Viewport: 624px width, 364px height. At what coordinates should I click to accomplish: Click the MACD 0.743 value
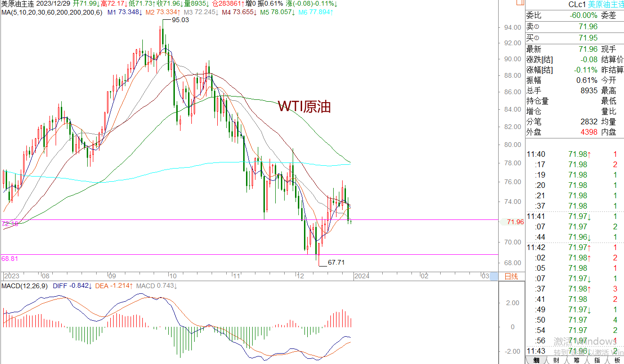(156, 286)
